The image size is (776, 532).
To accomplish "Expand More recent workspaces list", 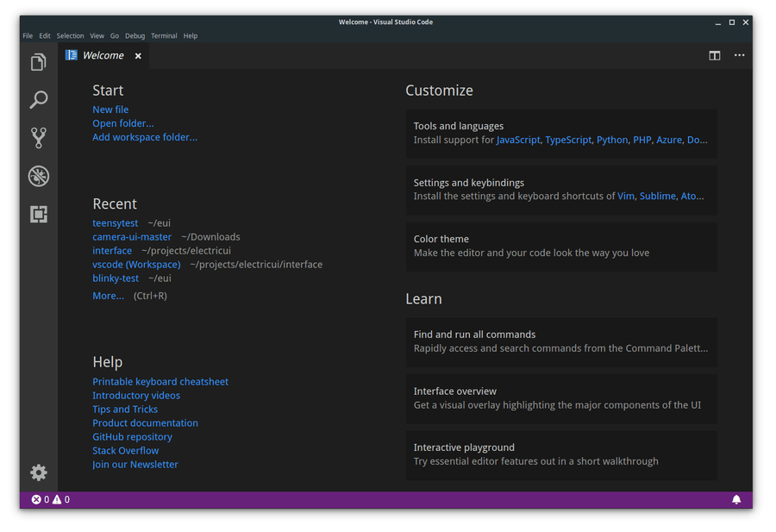I will click(107, 295).
